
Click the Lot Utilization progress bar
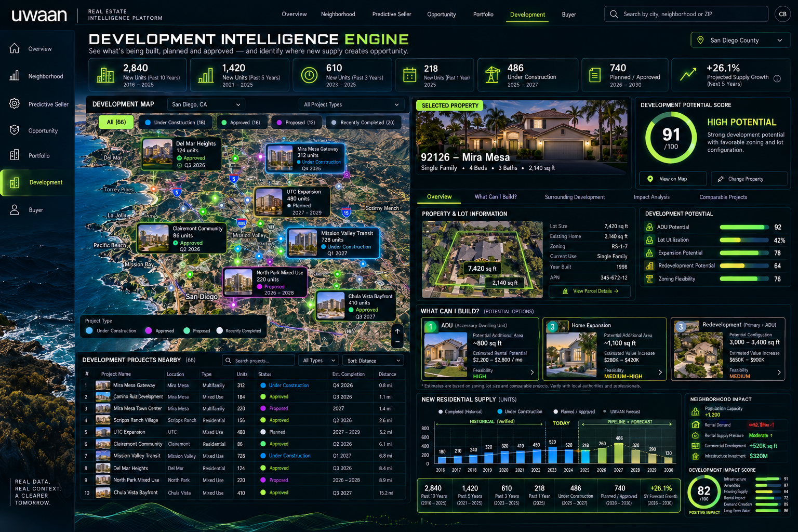pos(743,240)
